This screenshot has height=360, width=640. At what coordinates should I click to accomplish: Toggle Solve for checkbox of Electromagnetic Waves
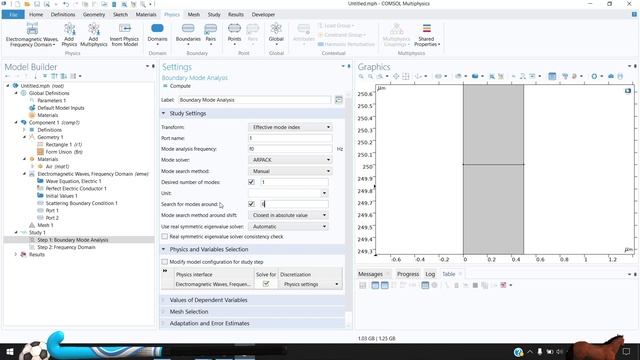point(266,284)
